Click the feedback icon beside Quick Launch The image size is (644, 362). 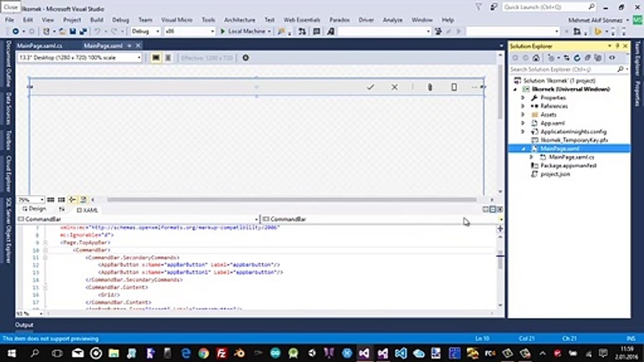coord(495,7)
